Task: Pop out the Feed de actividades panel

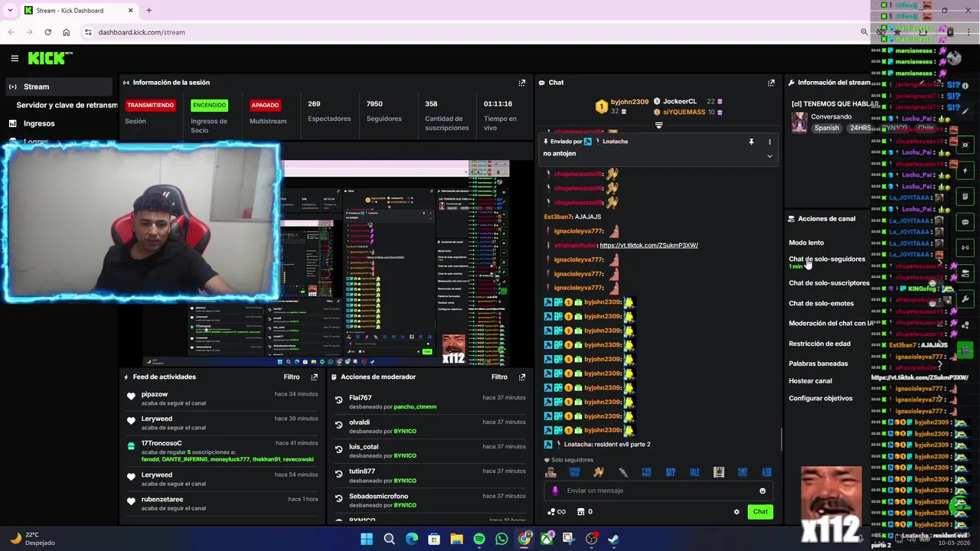Action: 314,377
